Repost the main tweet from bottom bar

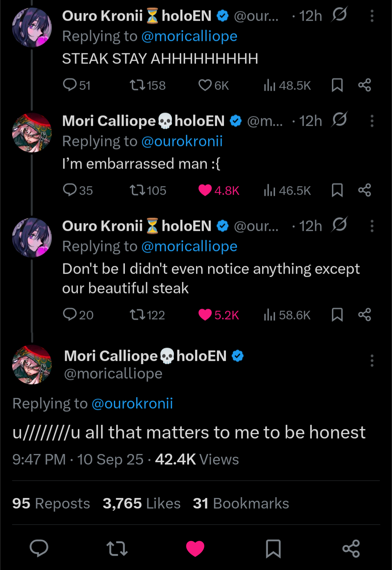point(117,548)
